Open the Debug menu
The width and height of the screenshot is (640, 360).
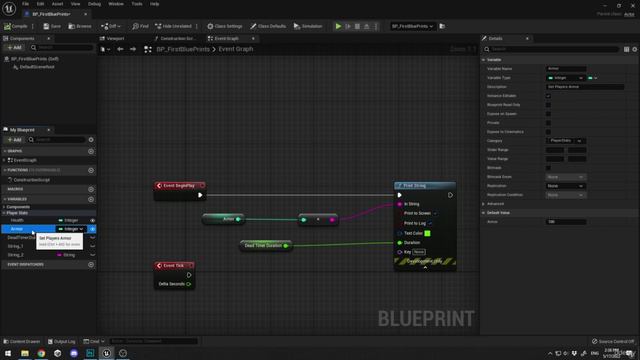click(x=94, y=4)
